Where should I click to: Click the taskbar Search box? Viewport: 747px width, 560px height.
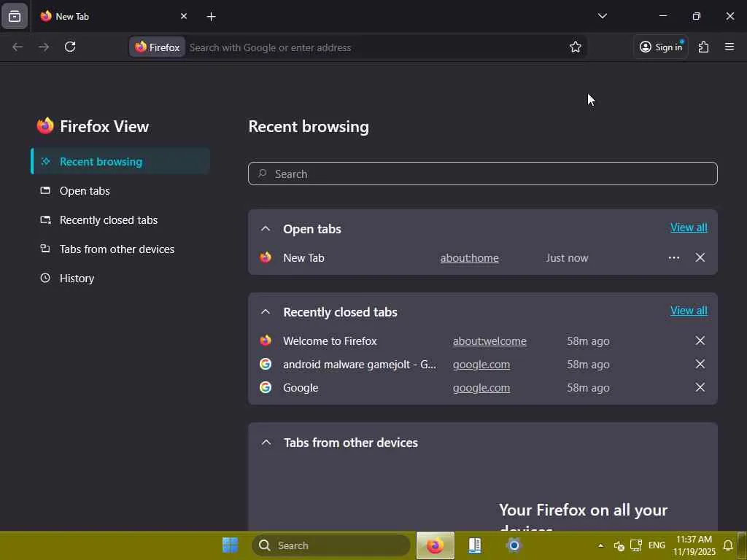331,545
